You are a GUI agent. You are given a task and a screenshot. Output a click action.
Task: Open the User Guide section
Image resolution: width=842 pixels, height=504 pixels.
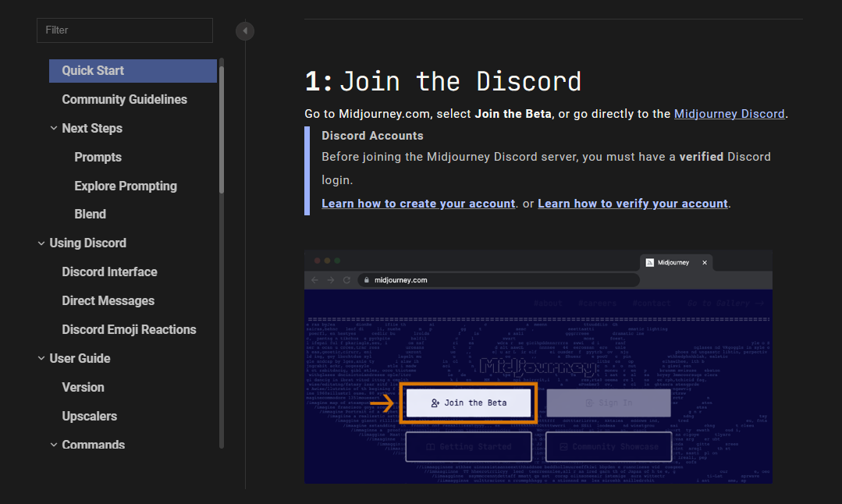point(80,359)
